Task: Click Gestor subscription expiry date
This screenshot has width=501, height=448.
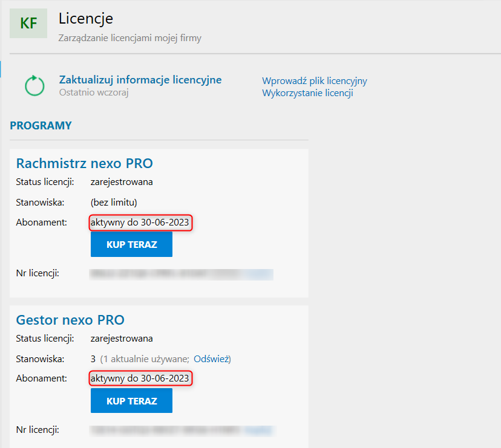Action: click(140, 379)
